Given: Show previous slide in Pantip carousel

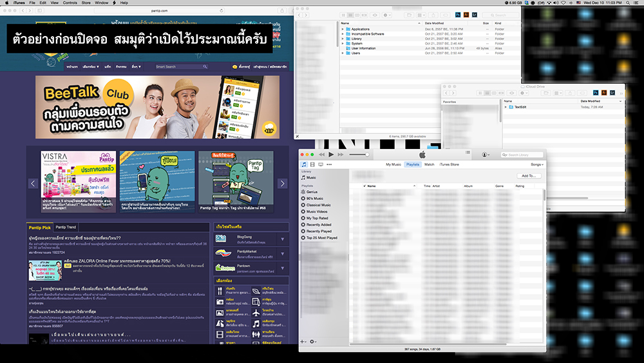Looking at the screenshot, I should point(33,183).
